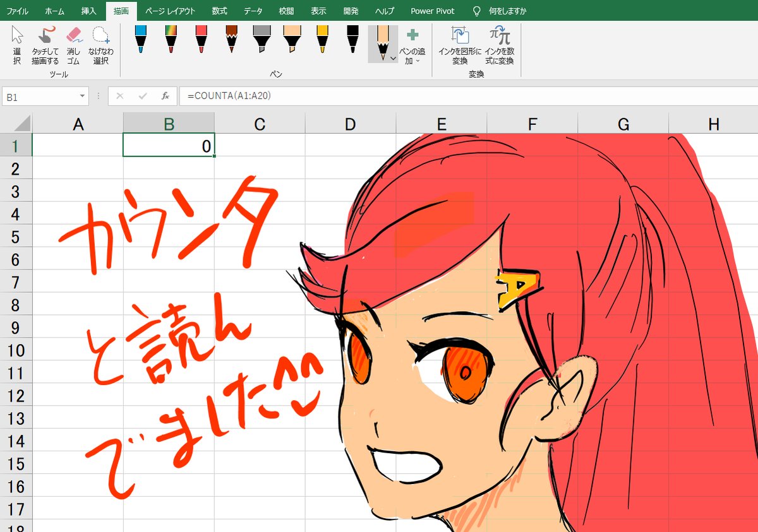Open the selected pencil's options arrow
The image size is (758, 532).
click(x=394, y=57)
